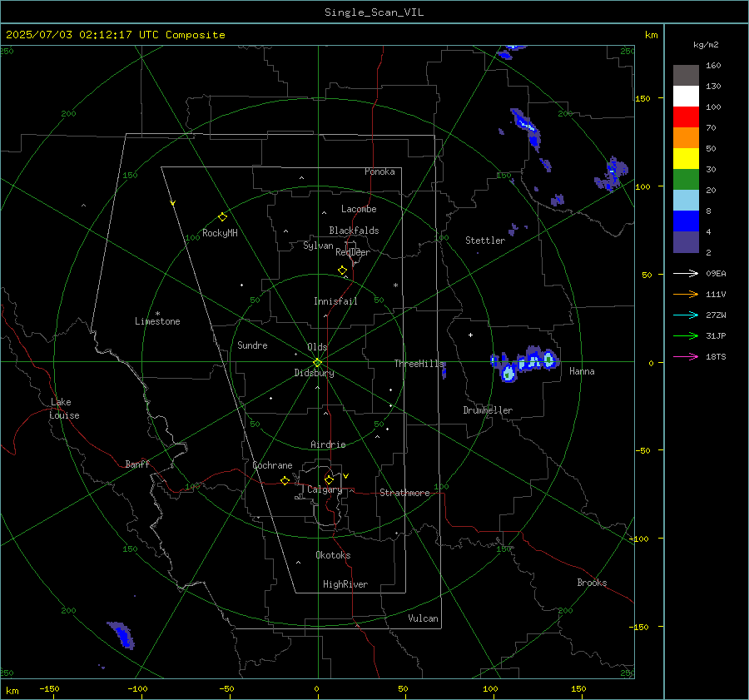
Task: Click the Olds label
Action: click(x=317, y=347)
